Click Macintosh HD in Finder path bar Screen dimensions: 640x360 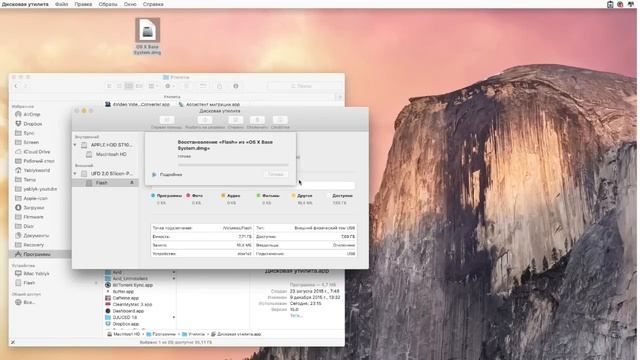124,334
